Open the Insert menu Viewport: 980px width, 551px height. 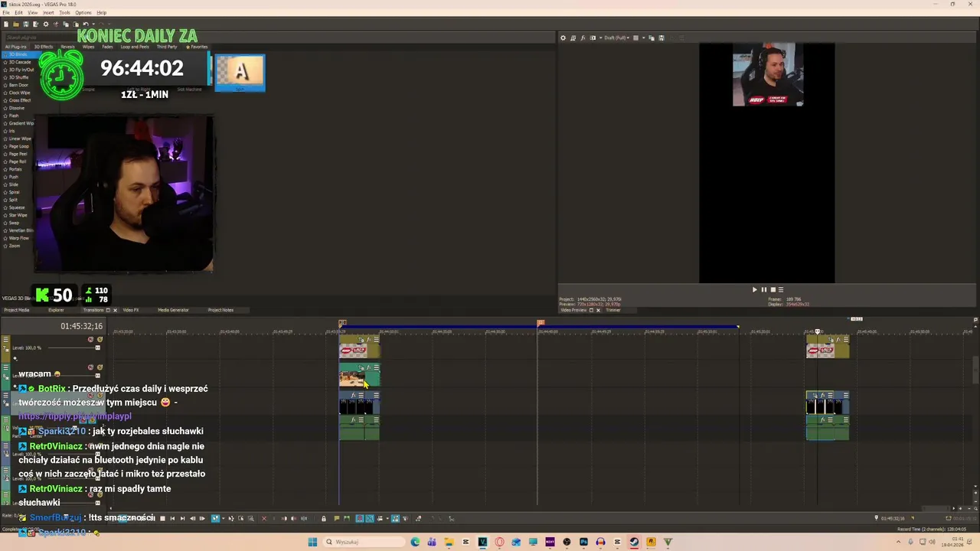point(48,12)
